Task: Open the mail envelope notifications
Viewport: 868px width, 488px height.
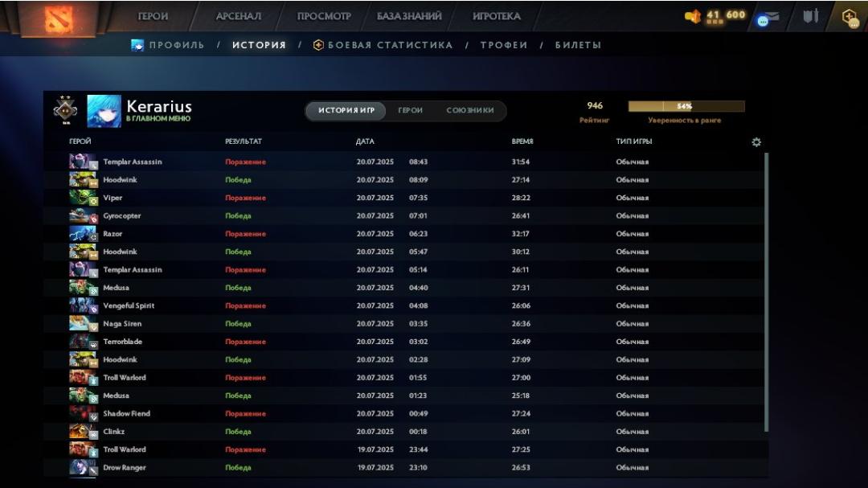Action: coord(768,18)
